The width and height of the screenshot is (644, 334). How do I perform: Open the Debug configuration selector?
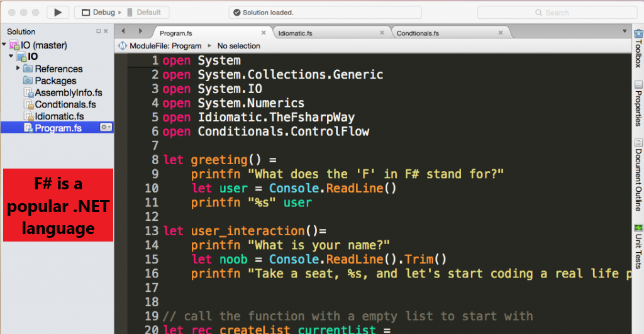99,13
